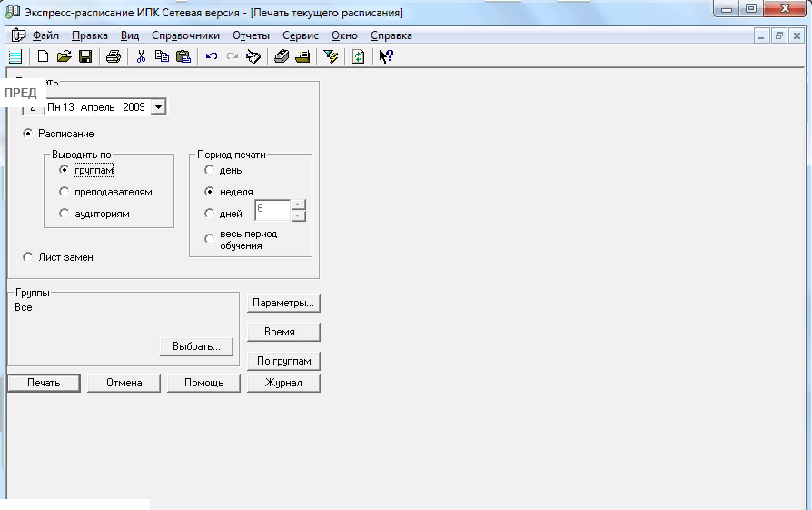The width and height of the screenshot is (812, 510).
Task: Open the date picker dropdown arrow
Action: coord(158,107)
